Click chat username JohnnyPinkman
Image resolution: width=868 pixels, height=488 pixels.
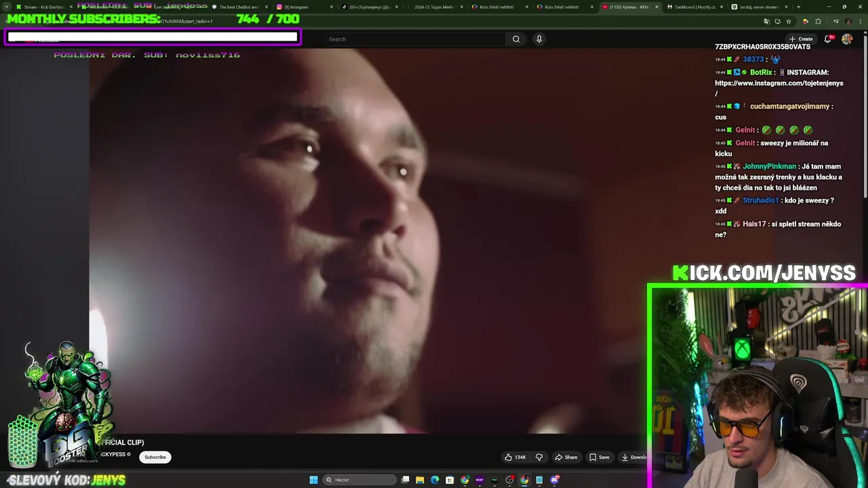coord(769,166)
